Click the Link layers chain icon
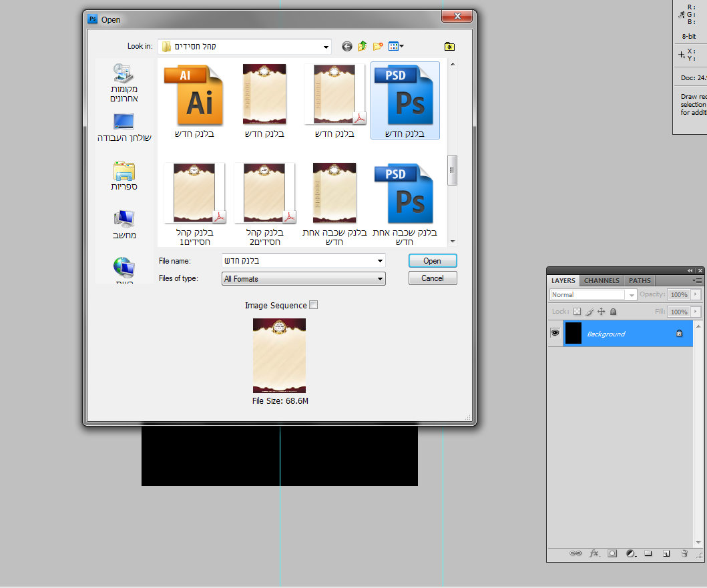Screen dimensions: 707x588 pos(575,553)
